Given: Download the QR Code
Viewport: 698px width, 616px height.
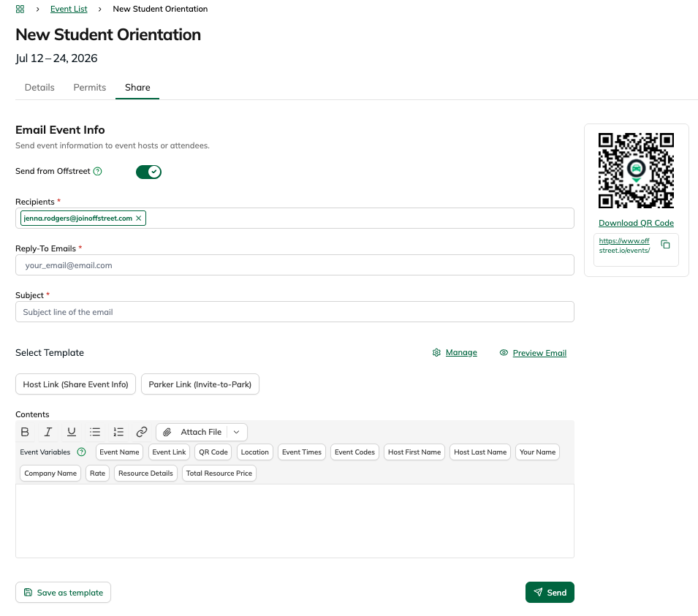Looking at the screenshot, I should (636, 223).
